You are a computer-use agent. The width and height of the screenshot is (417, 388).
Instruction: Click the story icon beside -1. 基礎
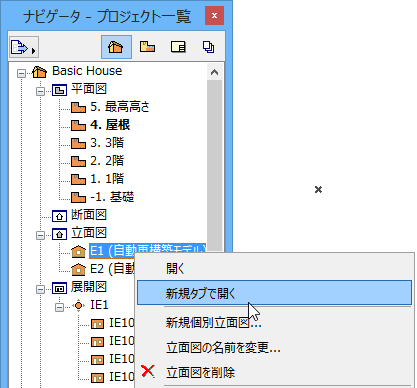pos(78,197)
